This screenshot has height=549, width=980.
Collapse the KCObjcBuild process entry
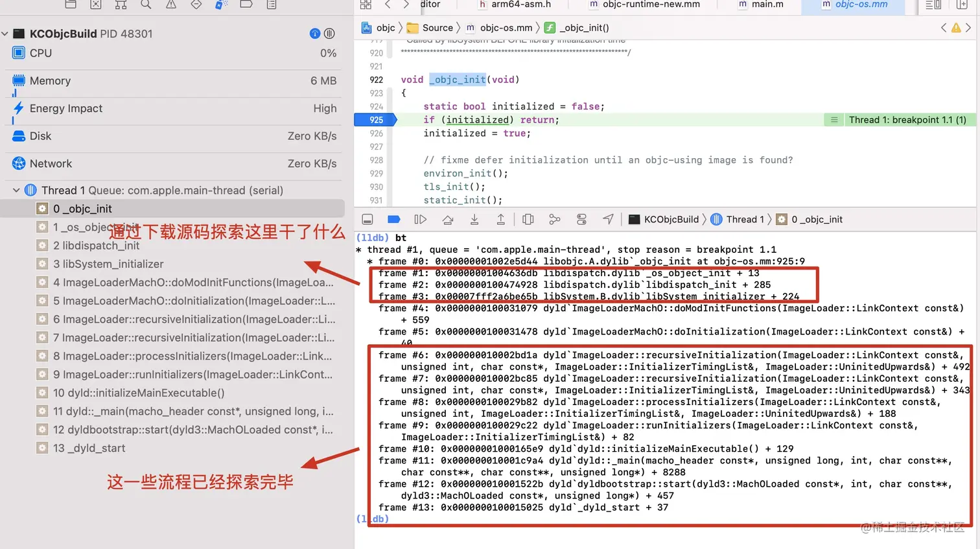(5, 34)
